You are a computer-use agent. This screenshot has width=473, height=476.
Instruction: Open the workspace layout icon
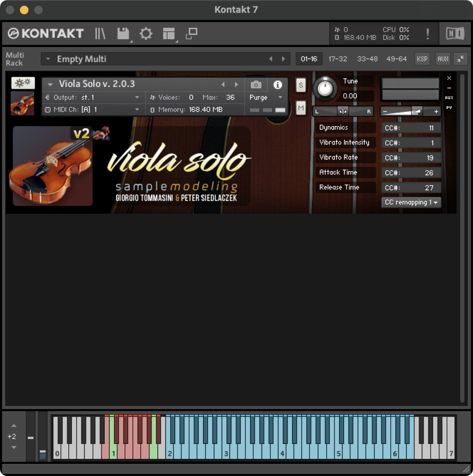click(x=169, y=33)
